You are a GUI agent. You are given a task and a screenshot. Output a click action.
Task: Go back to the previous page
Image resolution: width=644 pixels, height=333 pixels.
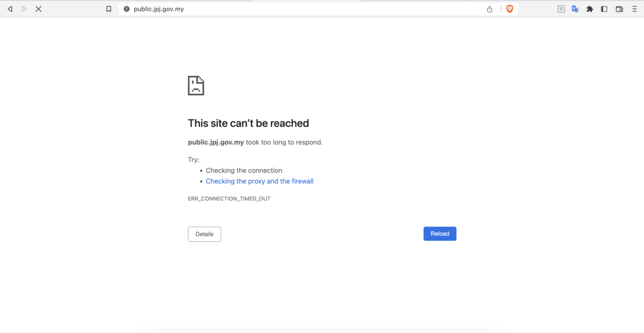pyautogui.click(x=10, y=9)
